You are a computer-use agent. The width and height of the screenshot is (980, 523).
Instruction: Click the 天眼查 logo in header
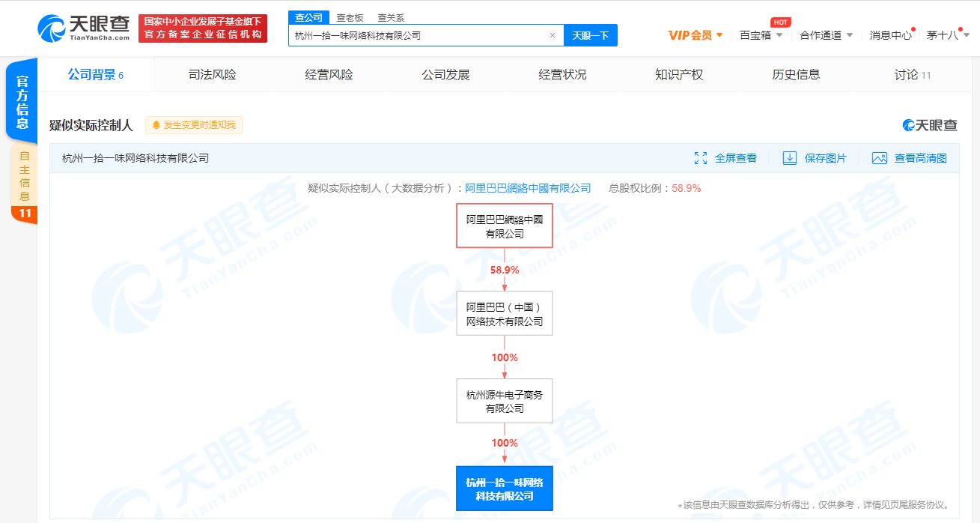[x=84, y=28]
